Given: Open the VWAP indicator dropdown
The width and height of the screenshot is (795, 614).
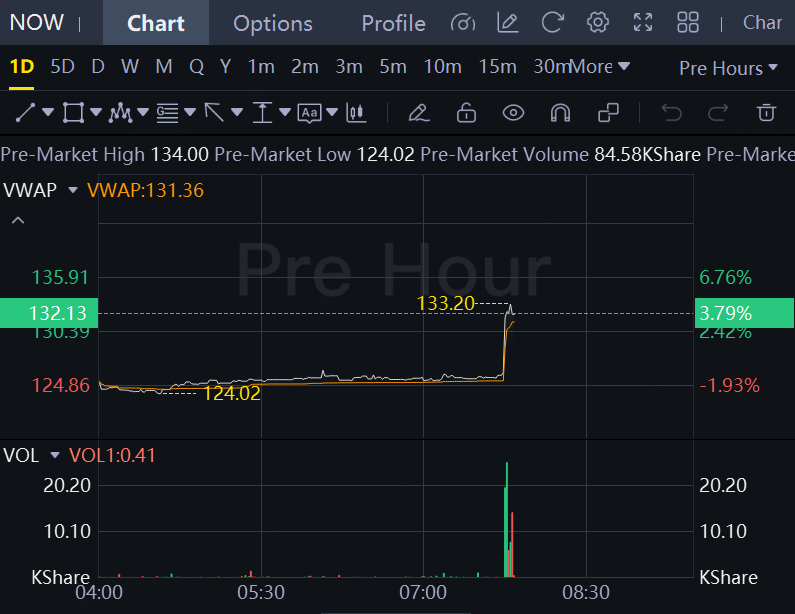Looking at the screenshot, I should point(73,190).
